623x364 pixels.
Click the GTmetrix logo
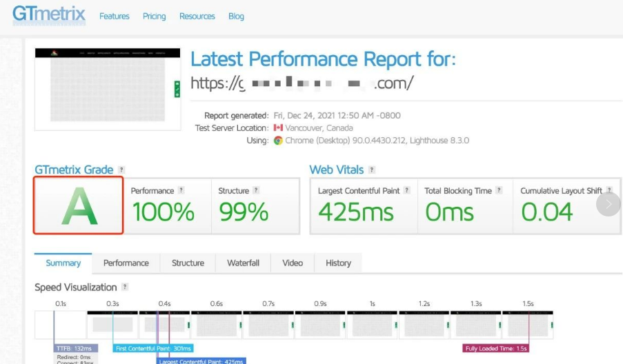click(49, 15)
